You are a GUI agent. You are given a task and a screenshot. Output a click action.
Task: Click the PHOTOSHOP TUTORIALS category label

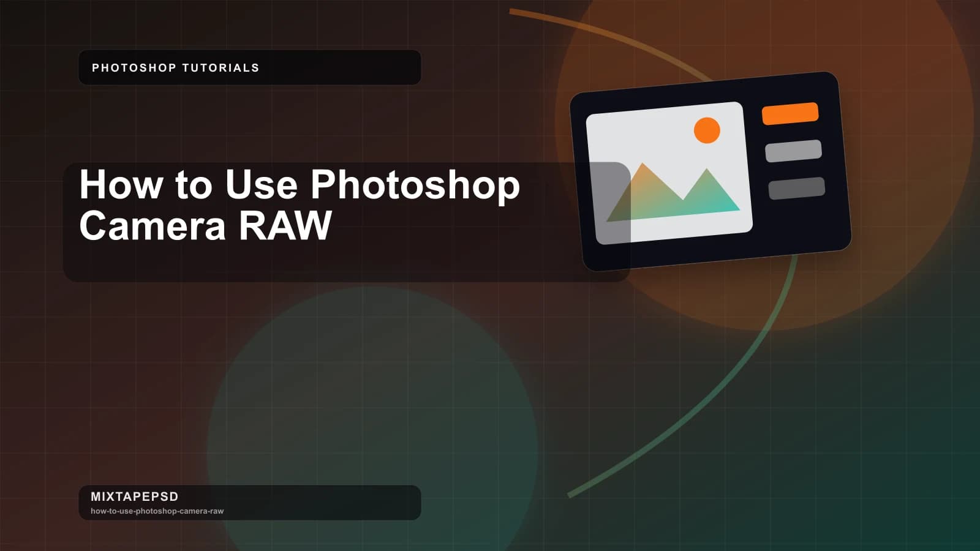(175, 68)
